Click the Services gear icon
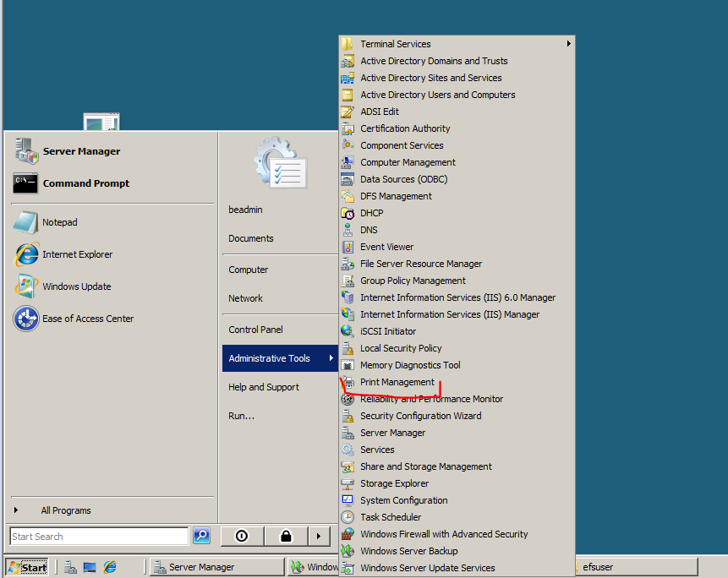 point(348,450)
